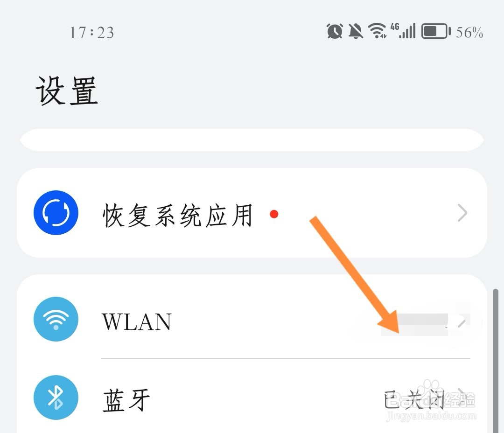Open 恢复系统应用 menu entry
504x433 pixels.
click(252, 213)
